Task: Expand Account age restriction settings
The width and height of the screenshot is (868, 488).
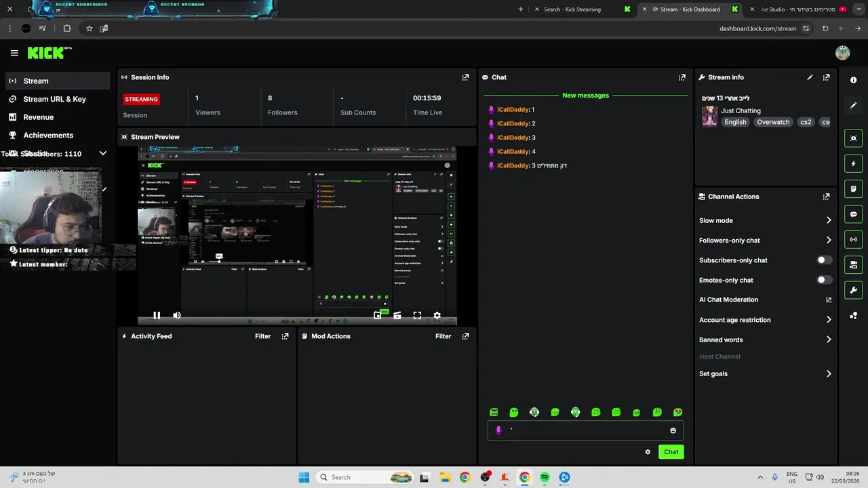Action: (x=829, y=320)
